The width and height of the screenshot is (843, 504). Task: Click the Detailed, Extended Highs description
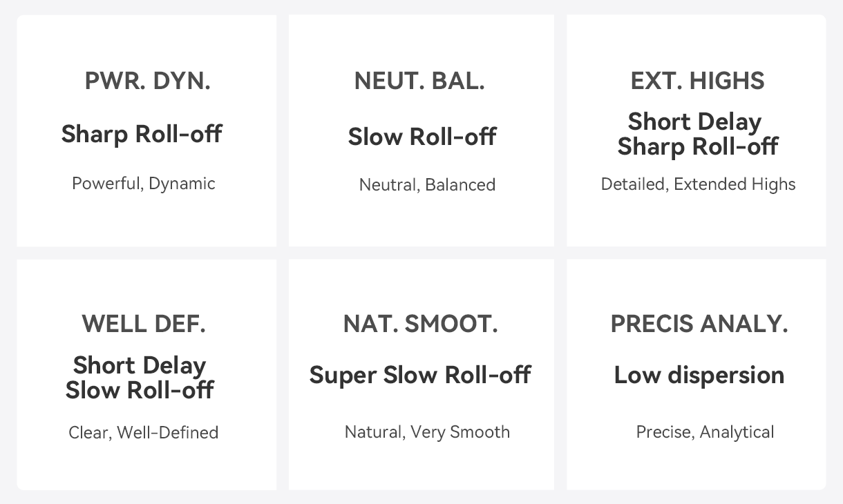coord(698,184)
